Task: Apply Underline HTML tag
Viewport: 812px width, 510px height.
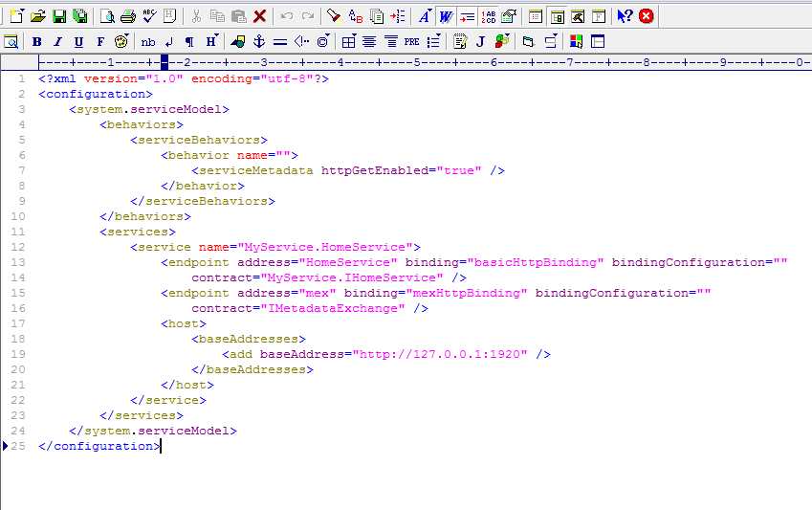Action: (78, 42)
